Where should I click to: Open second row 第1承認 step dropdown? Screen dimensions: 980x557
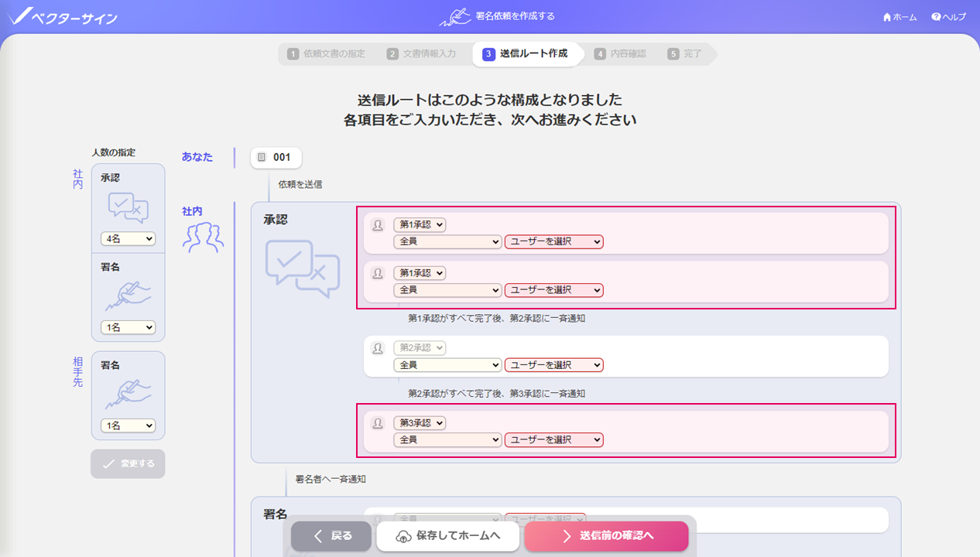pos(420,273)
